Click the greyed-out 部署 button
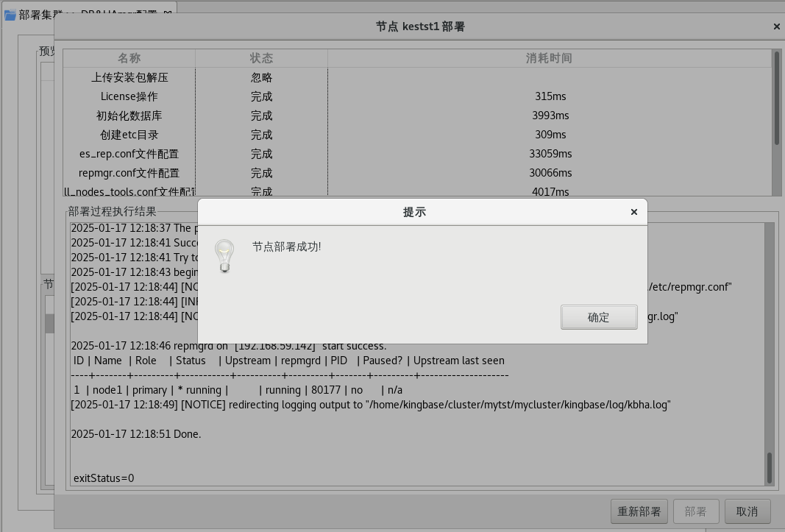This screenshot has width=785, height=532. [x=695, y=511]
